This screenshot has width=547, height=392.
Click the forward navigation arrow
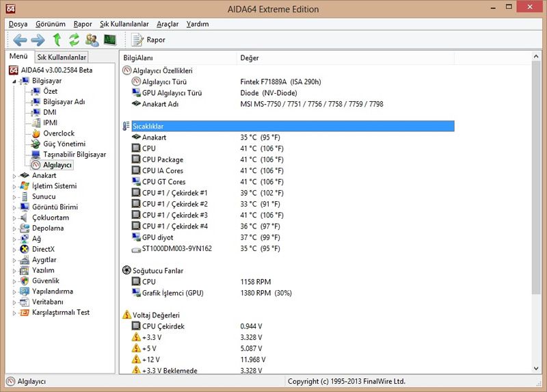pos(38,40)
